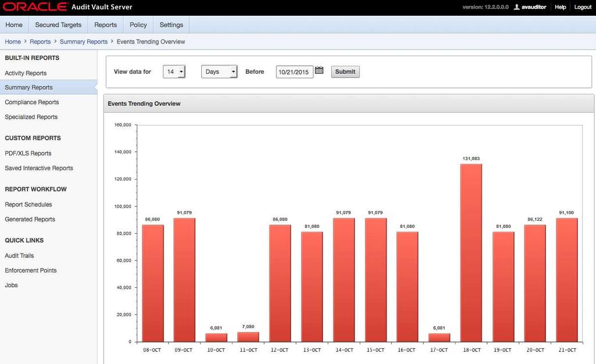Click the BUILT-IN REPORTS heading
This screenshot has height=364, width=596.
click(32, 58)
